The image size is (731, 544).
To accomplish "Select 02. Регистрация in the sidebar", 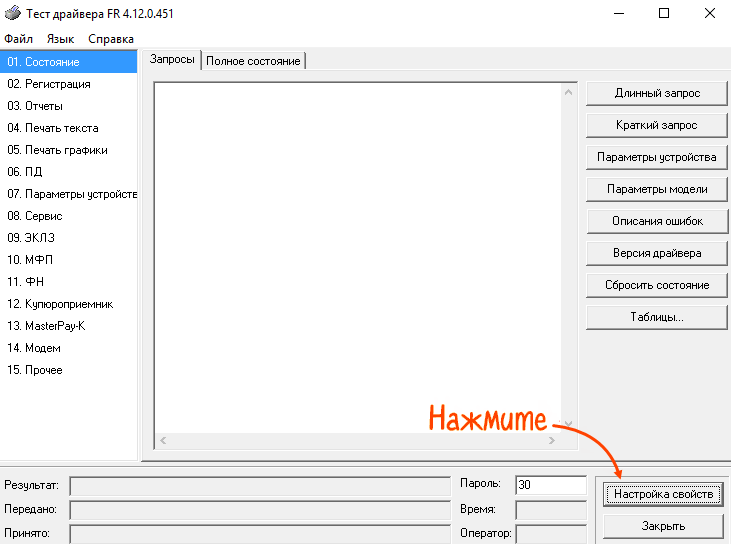I will tap(49, 84).
